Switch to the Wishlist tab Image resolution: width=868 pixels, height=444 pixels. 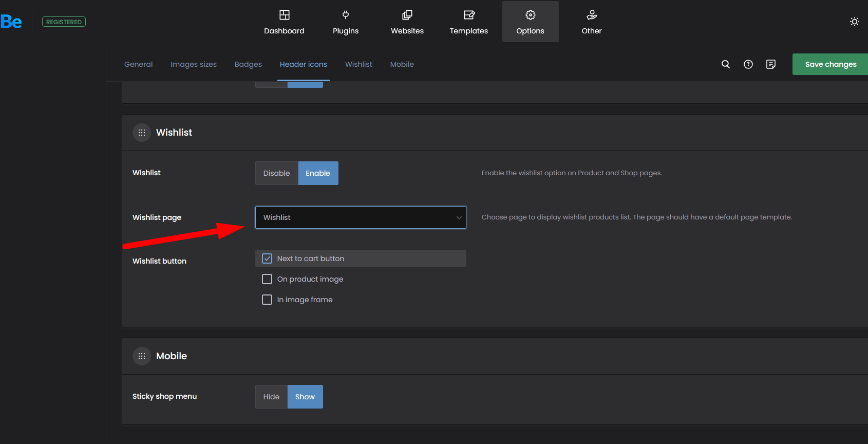tap(358, 64)
